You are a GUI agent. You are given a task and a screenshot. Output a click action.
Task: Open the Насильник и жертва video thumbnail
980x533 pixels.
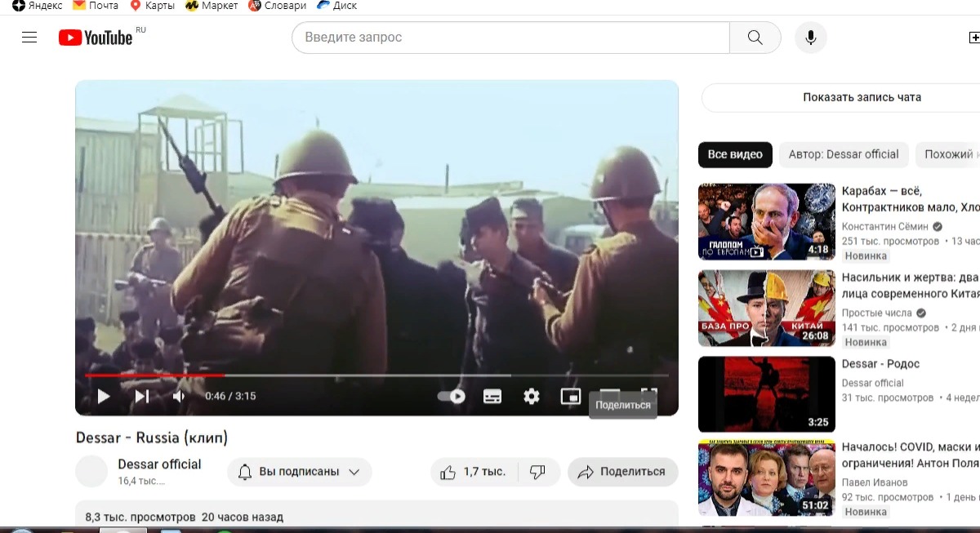767,309
